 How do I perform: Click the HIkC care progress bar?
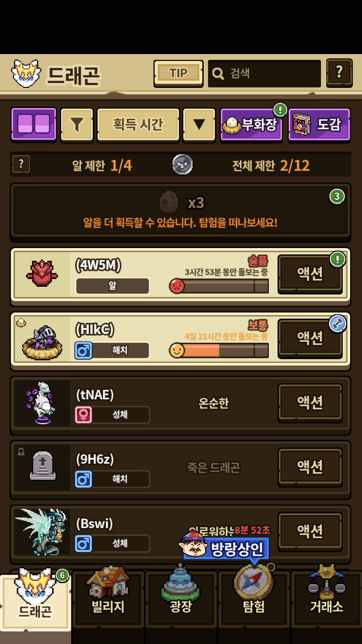[x=219, y=350]
